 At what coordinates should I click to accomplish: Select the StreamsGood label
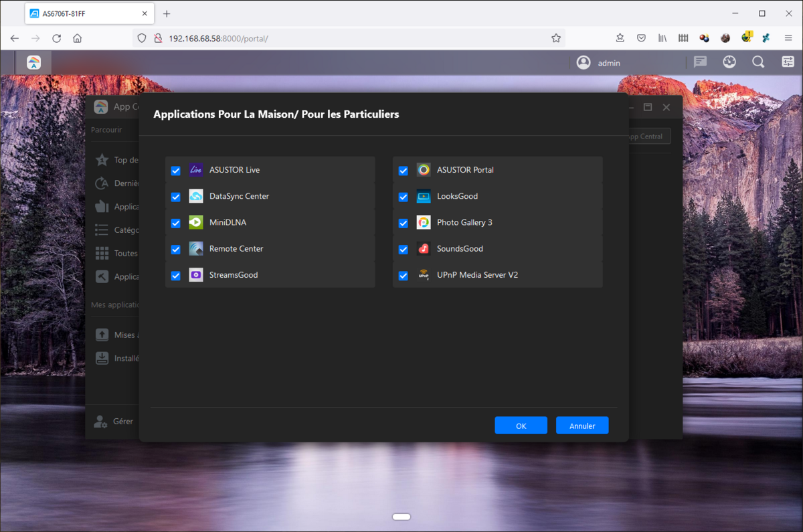[234, 275]
